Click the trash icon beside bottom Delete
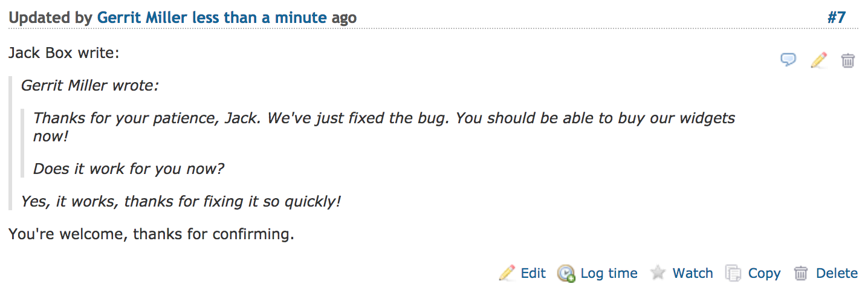Viewport: 868px width, 296px height. pyautogui.click(x=801, y=273)
